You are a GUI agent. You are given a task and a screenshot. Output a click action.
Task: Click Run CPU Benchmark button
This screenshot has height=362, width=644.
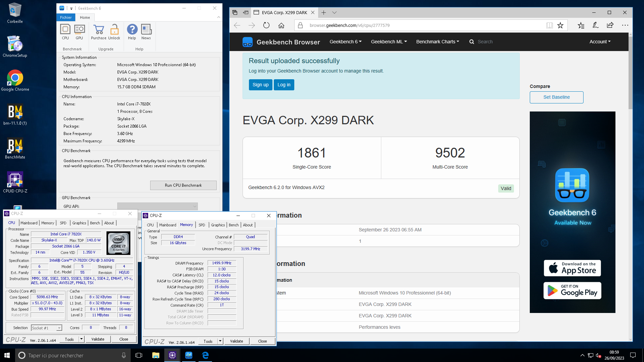(x=183, y=185)
